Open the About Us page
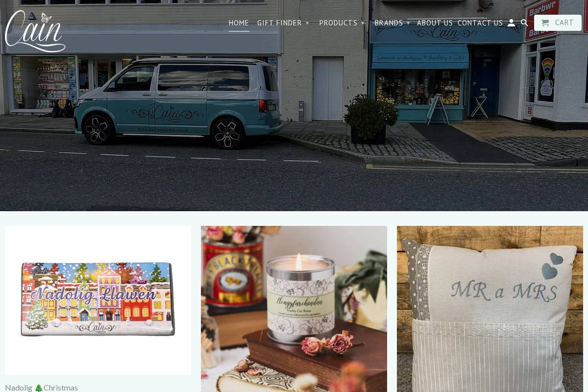The height and width of the screenshot is (392, 588). 435,23
